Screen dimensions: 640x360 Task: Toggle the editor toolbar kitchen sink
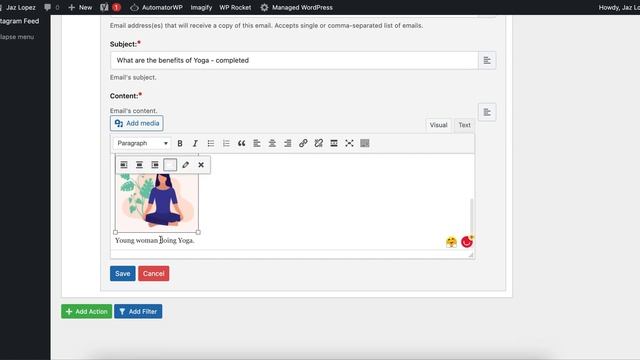pyautogui.click(x=365, y=143)
